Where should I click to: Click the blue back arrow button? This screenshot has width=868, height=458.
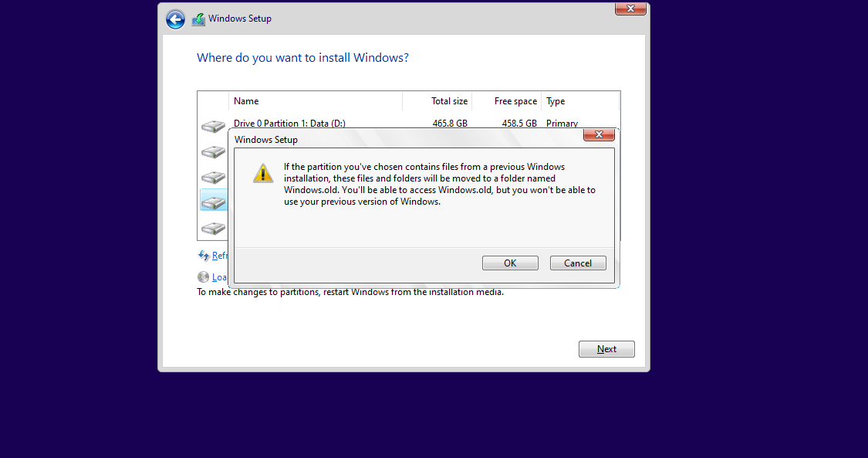point(175,19)
